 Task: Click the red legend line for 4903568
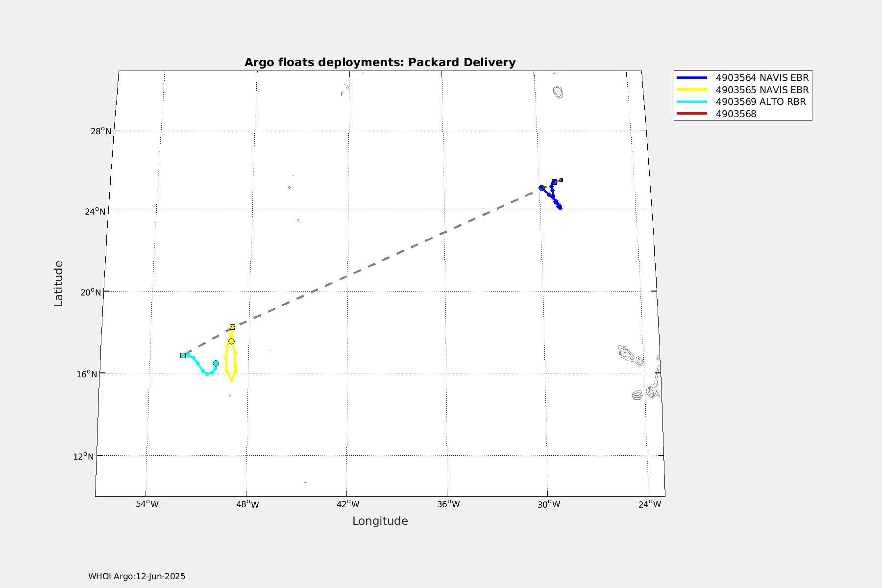[x=692, y=114]
